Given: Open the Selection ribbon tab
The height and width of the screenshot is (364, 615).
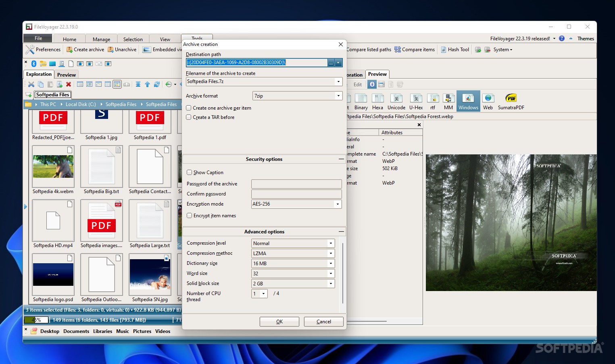Looking at the screenshot, I should (133, 39).
